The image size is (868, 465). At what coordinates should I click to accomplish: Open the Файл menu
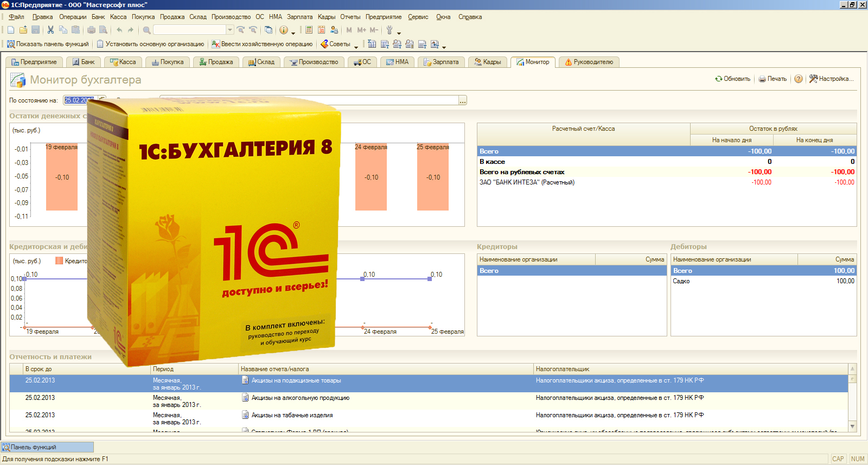coord(16,17)
